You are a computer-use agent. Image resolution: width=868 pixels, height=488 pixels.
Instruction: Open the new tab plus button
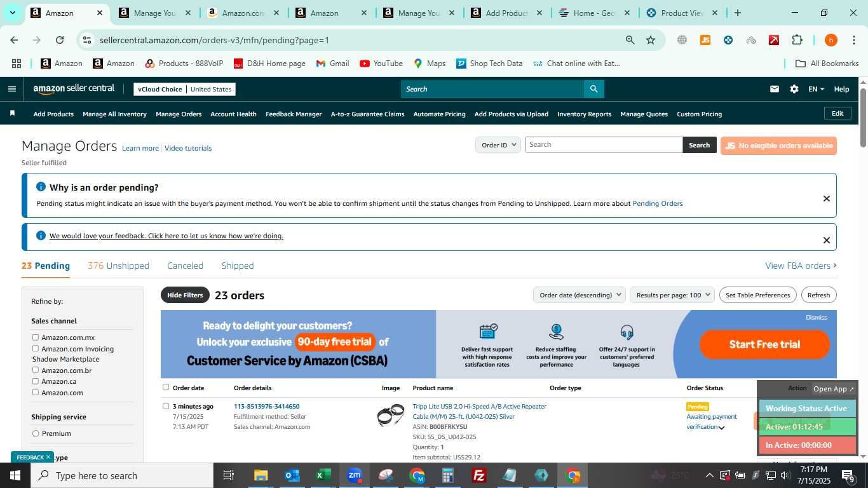click(737, 13)
